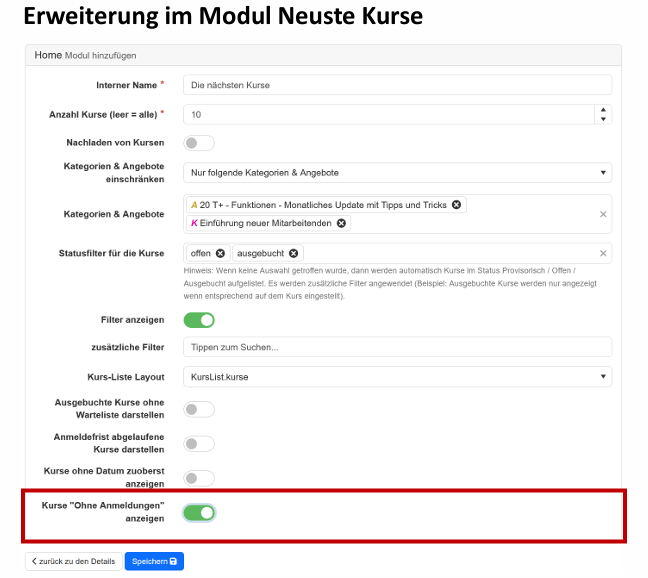Remove the '20 T+ - Funktionen' category tag
Image resolution: width=648 pixels, height=578 pixels.
[x=457, y=205]
